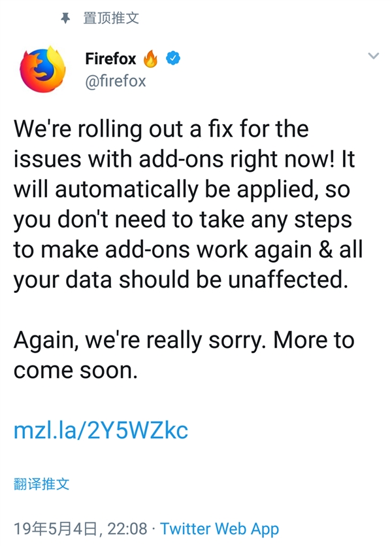392x546 pixels.
Task: Click the line "We're rolling out a fix"
Action: tap(161, 128)
